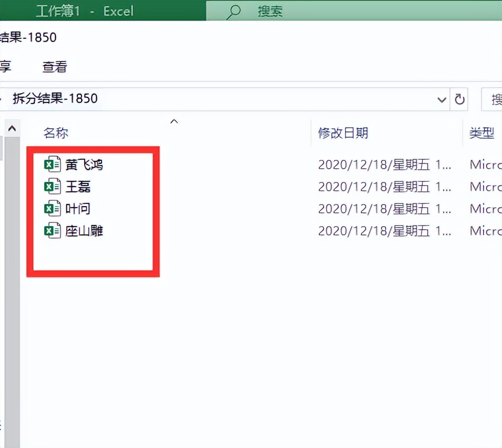Open 叶问 spreadsheet via its green icon
Image resolution: width=502 pixels, height=448 pixels.
(52, 208)
